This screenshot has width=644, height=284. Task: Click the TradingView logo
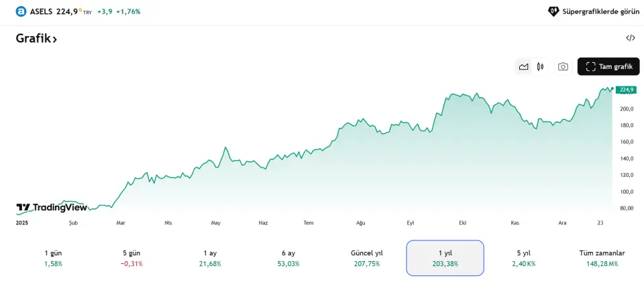[x=52, y=208]
